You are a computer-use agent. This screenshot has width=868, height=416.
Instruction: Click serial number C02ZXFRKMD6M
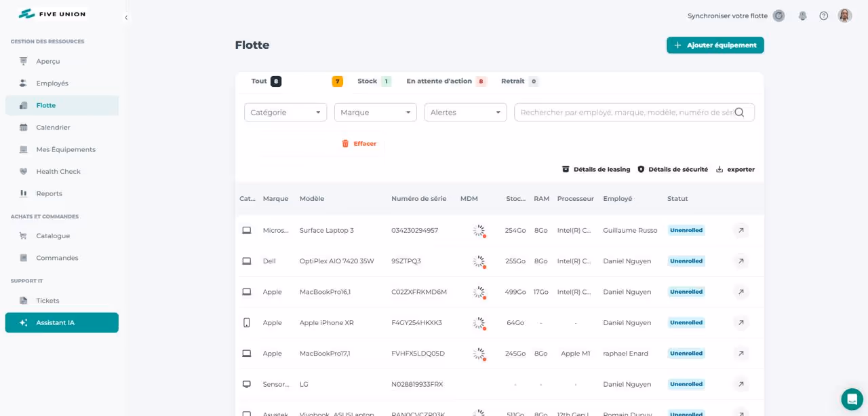(419, 292)
